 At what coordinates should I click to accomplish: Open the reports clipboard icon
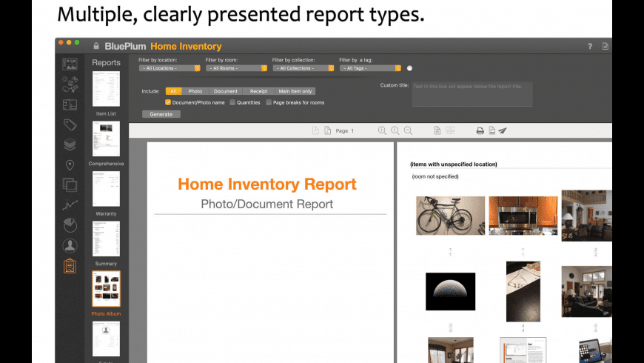click(x=70, y=265)
